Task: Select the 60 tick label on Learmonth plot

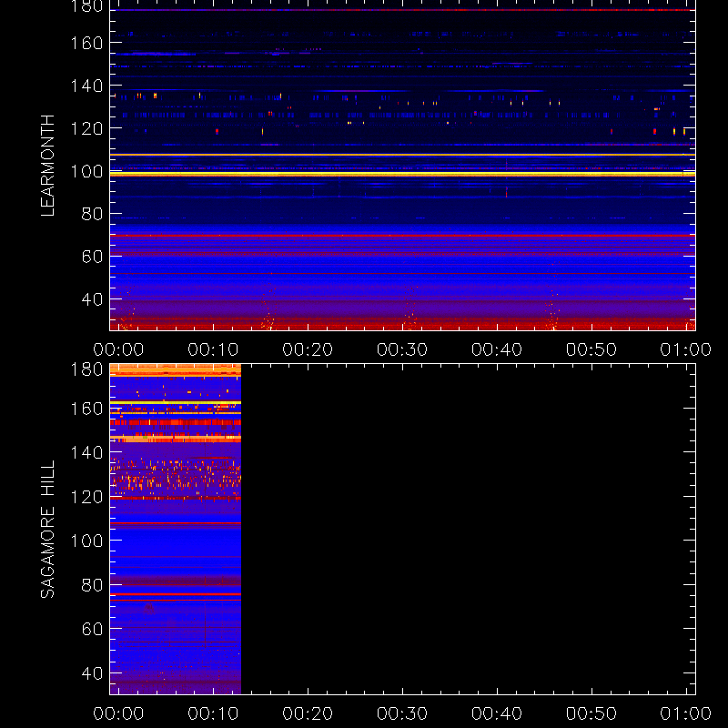Action: point(92,257)
